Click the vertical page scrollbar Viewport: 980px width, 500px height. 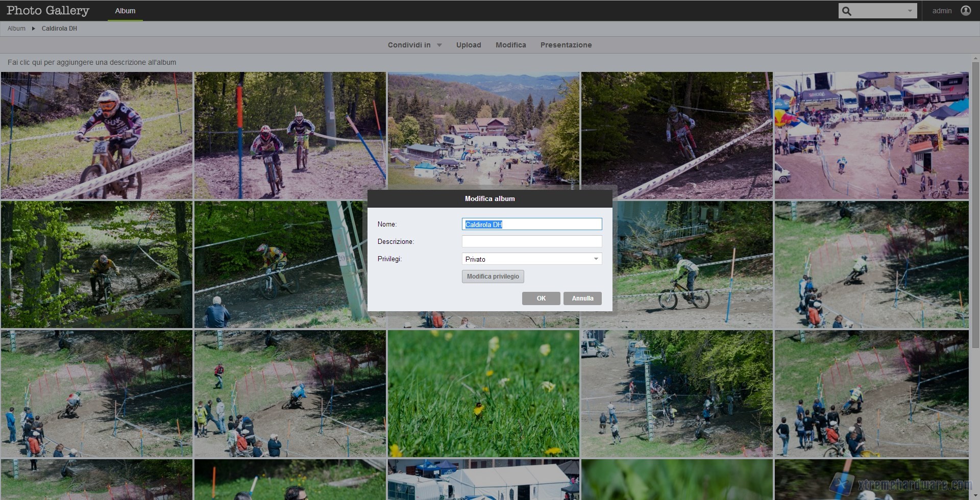tap(975, 204)
